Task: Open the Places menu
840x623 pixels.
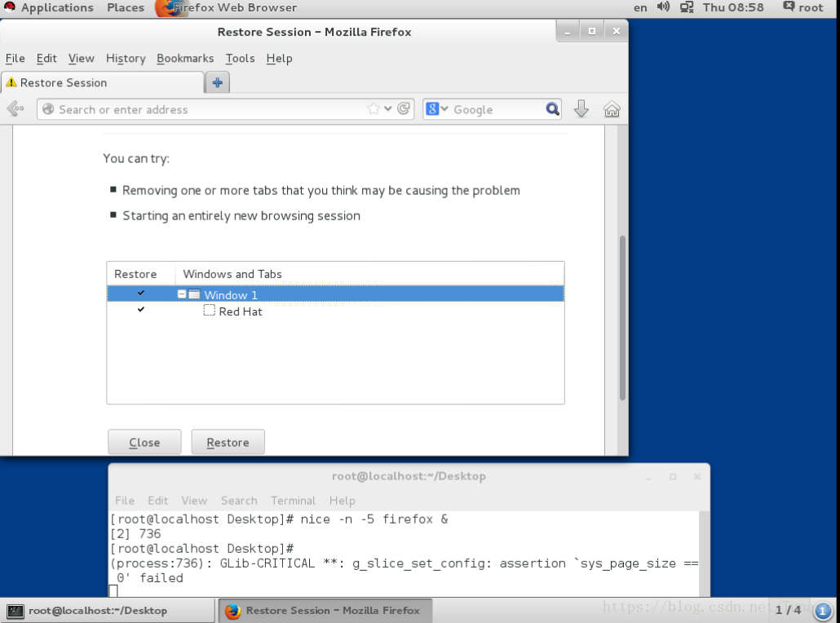Action: (126, 7)
